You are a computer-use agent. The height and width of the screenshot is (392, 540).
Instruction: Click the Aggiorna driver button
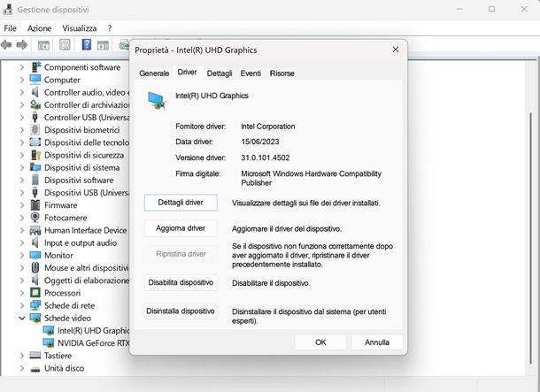pos(181,228)
